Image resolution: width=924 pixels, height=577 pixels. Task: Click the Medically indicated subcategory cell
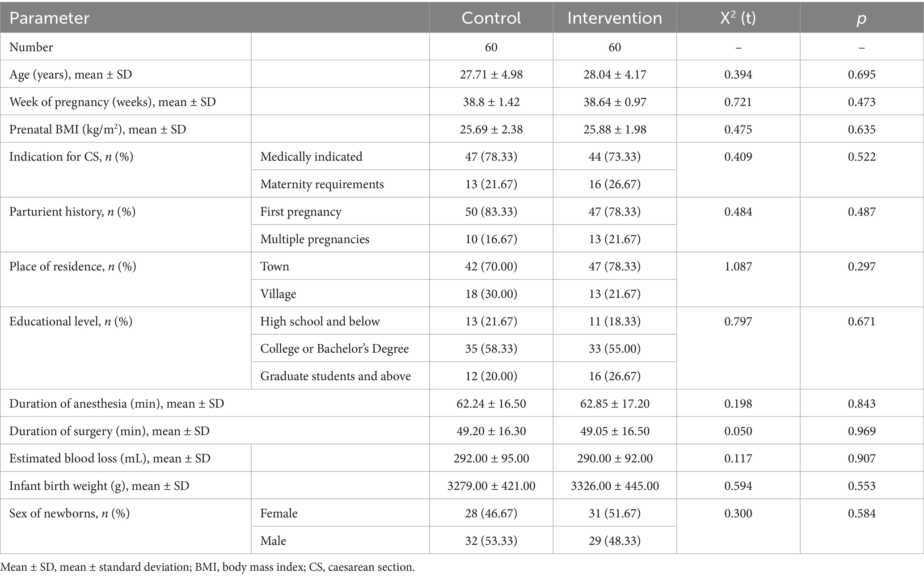tap(311, 156)
